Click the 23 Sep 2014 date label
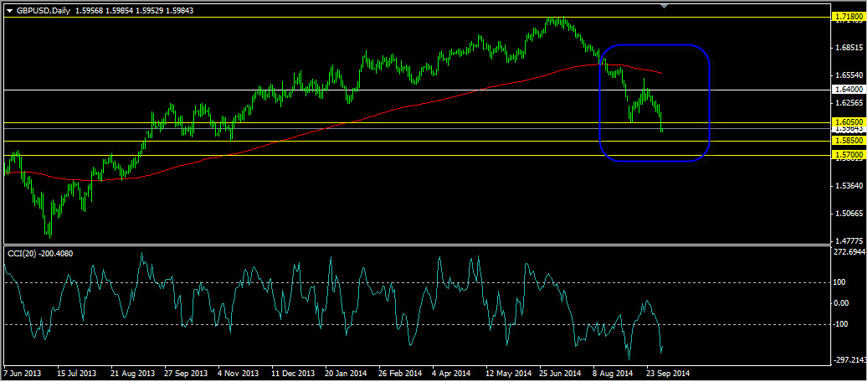The image size is (868, 382). [666, 373]
